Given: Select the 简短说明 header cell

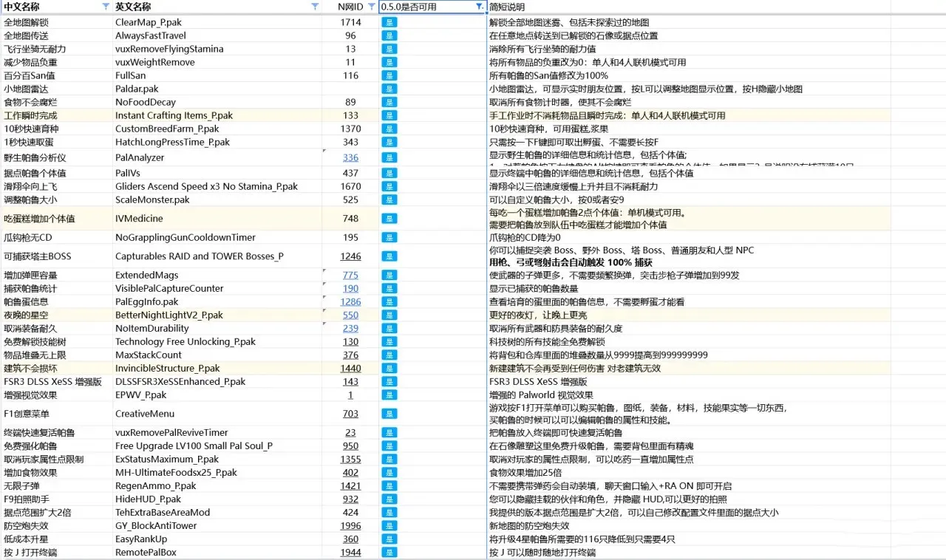Looking at the screenshot, I should [x=689, y=7].
